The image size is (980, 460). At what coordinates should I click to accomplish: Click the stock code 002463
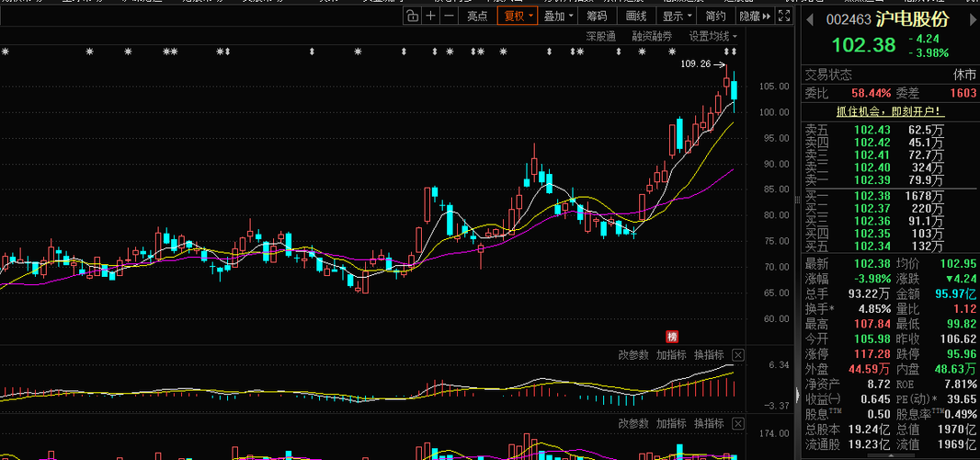[849, 20]
